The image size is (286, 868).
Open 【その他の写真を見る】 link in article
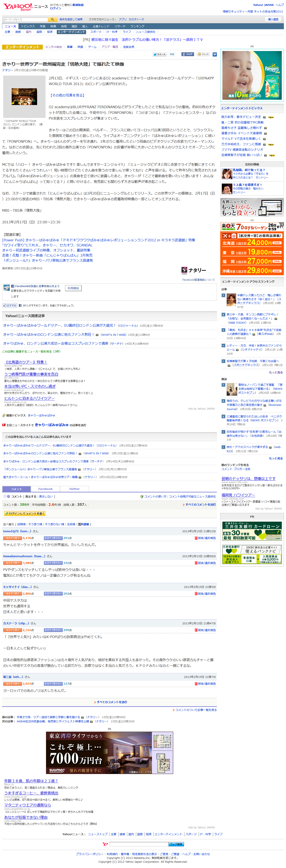67,95
